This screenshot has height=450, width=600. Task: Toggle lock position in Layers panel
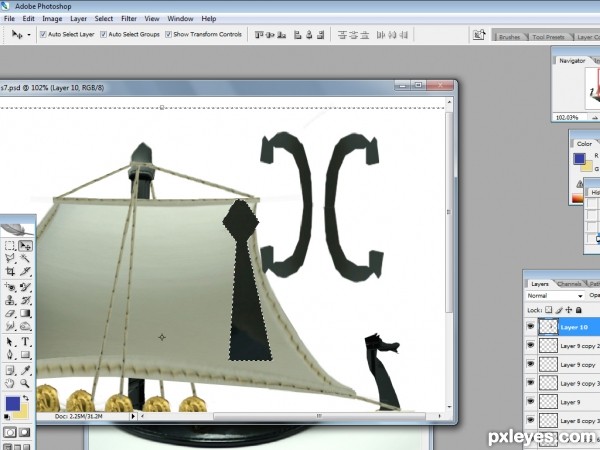coord(569,310)
